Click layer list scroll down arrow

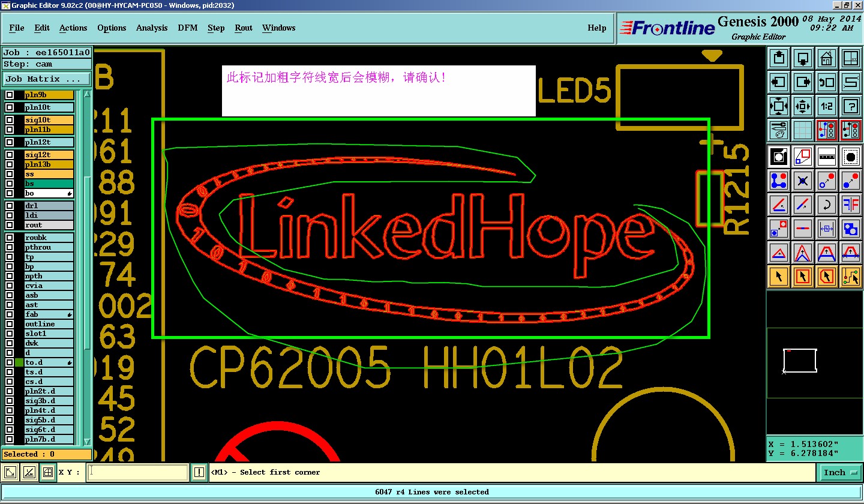[88, 441]
